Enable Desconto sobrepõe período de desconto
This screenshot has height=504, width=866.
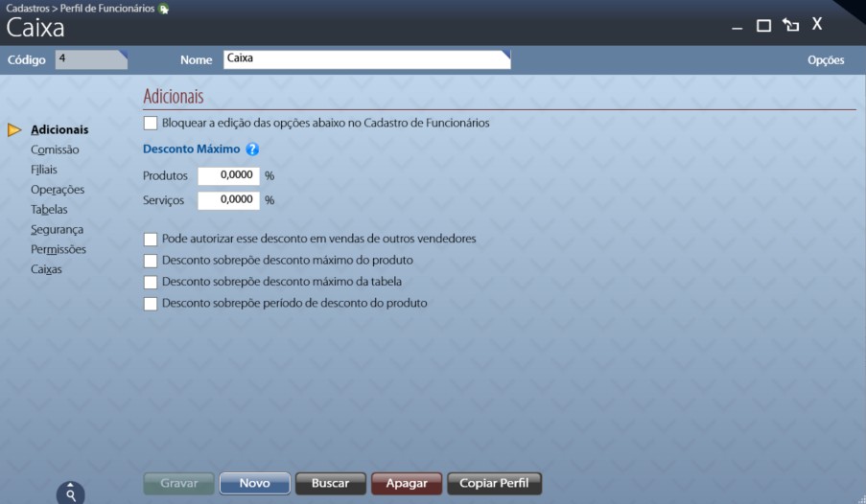pyautogui.click(x=151, y=304)
